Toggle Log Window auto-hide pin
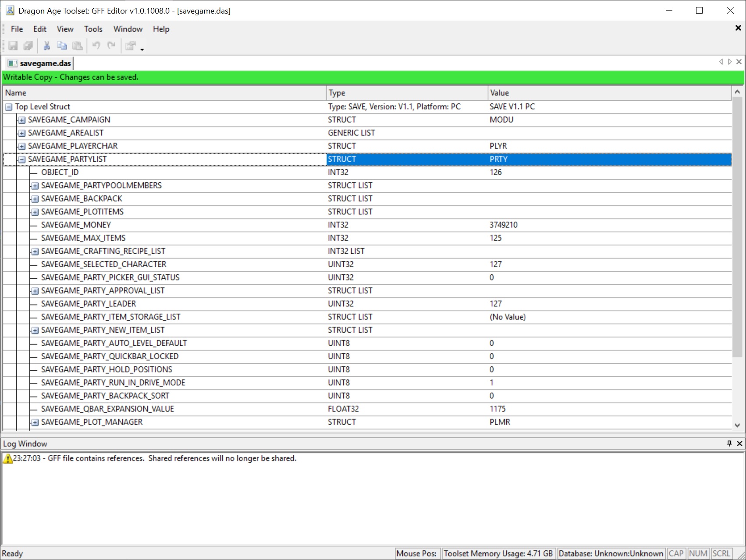Viewport: 746px width, 560px height. coord(729,443)
